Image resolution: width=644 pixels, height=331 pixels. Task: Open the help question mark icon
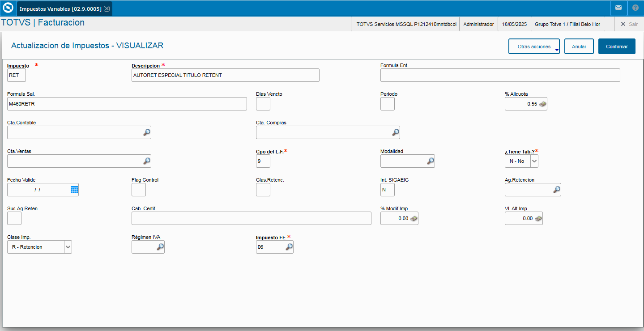pyautogui.click(x=635, y=8)
